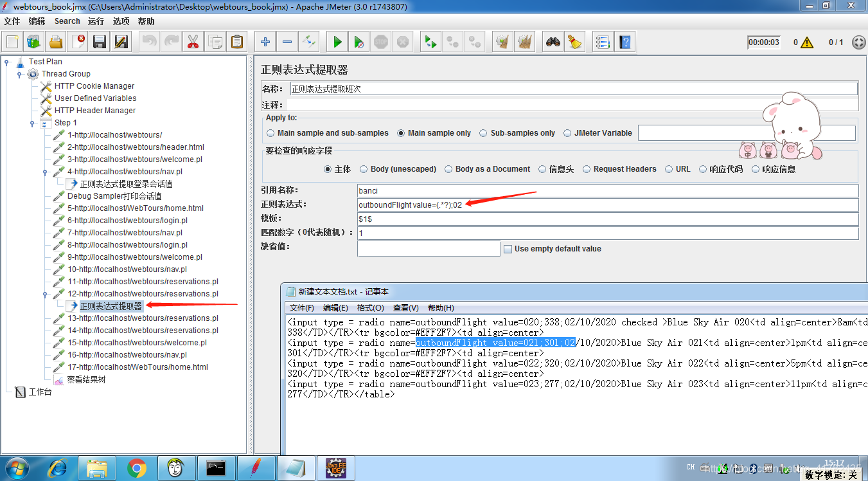
Task: Click the Windows Start button
Action: click(17, 469)
